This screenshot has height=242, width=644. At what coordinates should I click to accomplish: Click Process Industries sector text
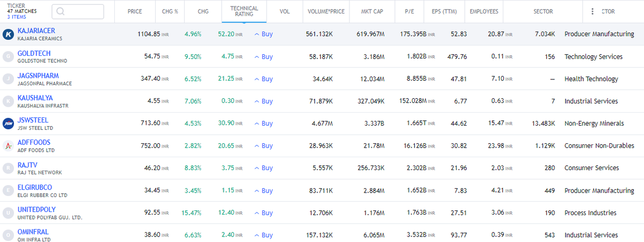coord(590,212)
